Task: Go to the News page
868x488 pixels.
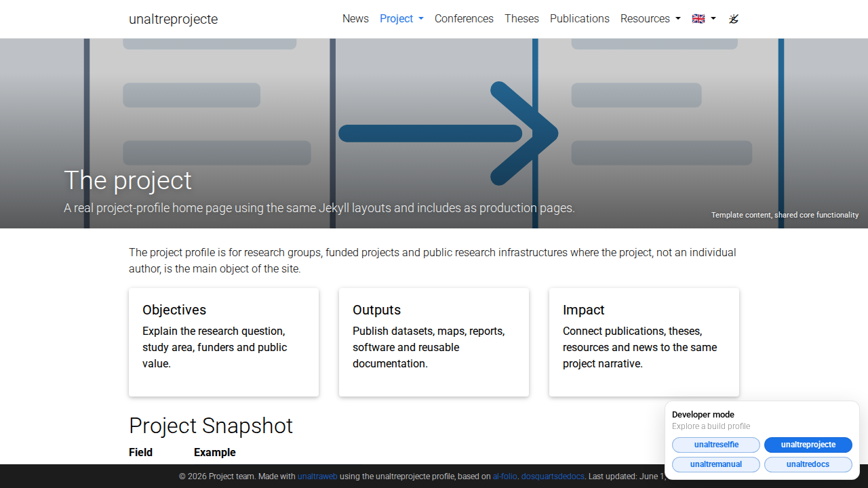Action: [355, 19]
